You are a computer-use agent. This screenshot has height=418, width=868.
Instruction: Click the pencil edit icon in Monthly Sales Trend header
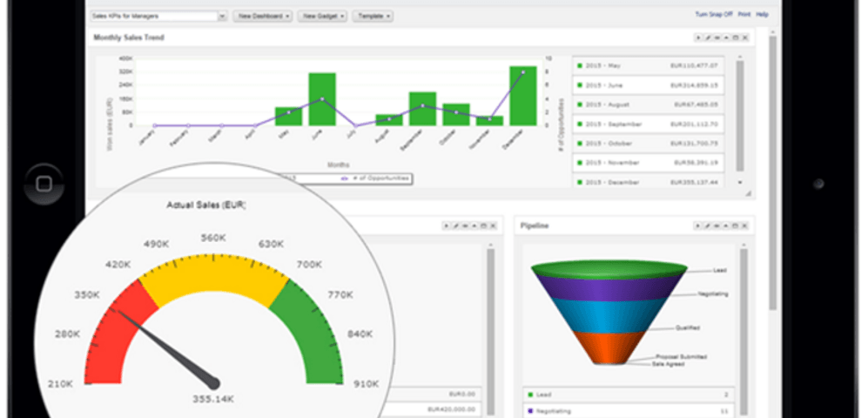pyautogui.click(x=708, y=37)
